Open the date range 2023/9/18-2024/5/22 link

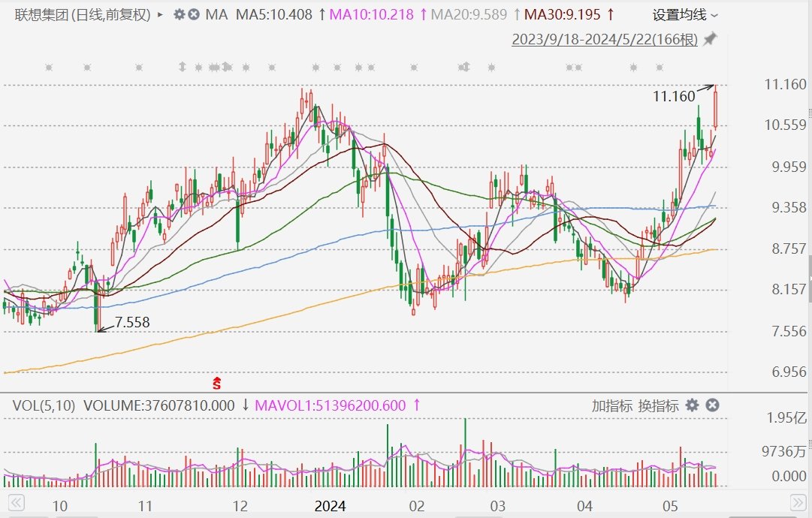[x=604, y=40]
